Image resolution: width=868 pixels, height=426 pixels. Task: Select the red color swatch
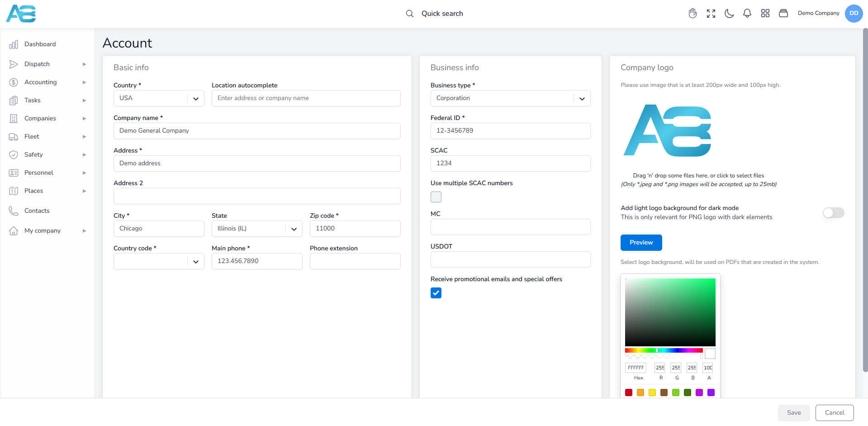point(629,392)
